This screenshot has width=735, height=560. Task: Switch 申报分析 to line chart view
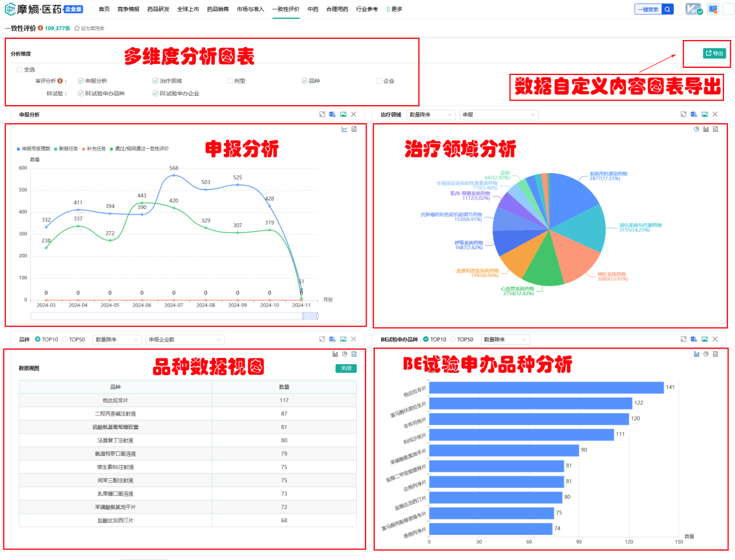coord(345,129)
